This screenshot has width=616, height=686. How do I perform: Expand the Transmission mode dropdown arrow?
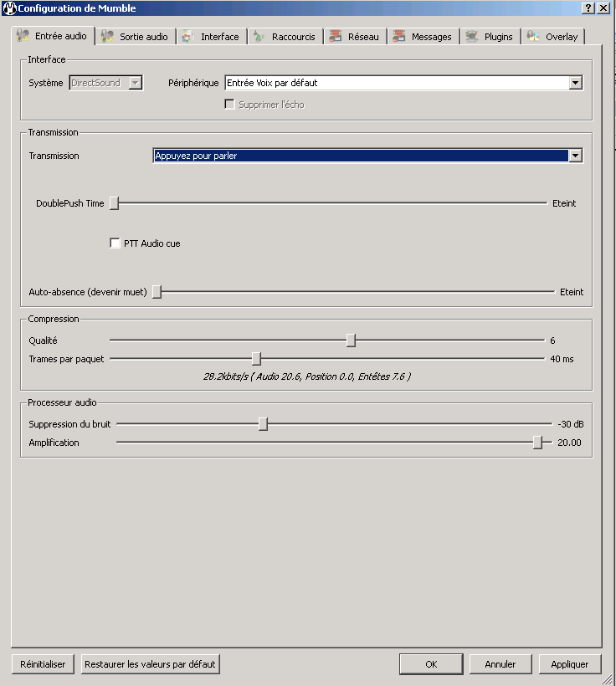pos(575,156)
